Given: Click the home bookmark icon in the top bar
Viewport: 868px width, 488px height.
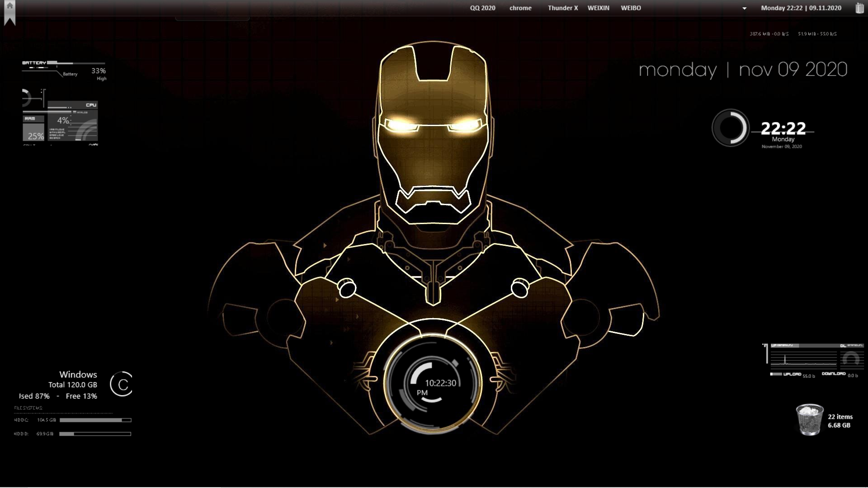Looking at the screenshot, I should (9, 12).
